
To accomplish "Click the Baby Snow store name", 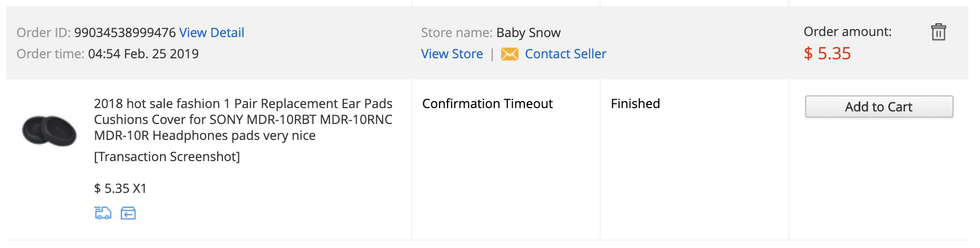I will 528,33.
